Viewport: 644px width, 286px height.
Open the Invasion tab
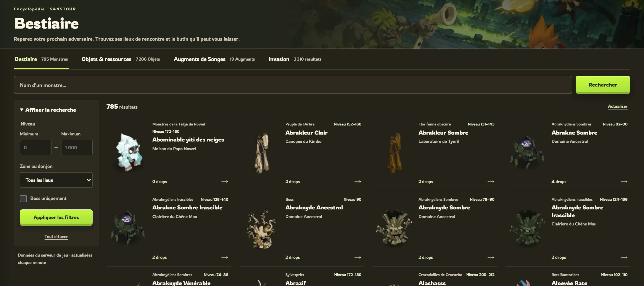295,59
